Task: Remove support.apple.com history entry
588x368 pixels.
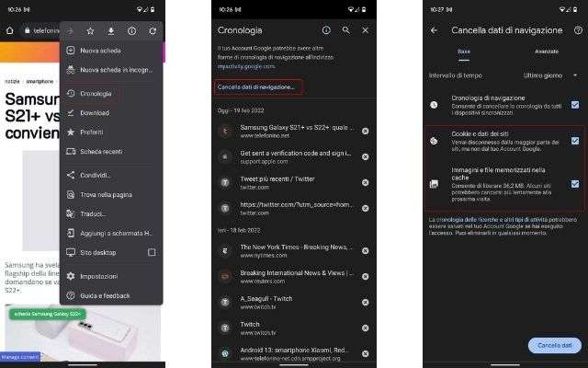Action: point(366,157)
